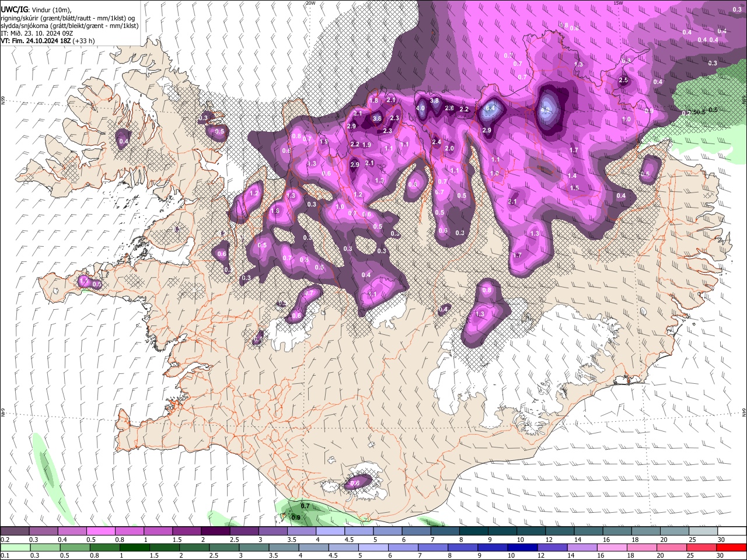The width and height of the screenshot is (747, 560).
Task: Click the UWC/IG title text
Action: point(15,10)
